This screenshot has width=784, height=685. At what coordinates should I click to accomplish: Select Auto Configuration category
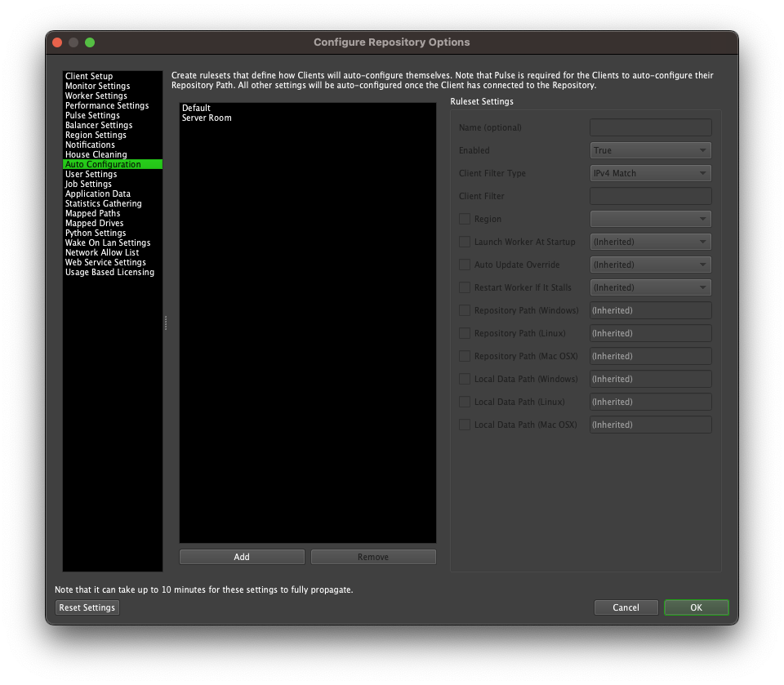click(113, 164)
